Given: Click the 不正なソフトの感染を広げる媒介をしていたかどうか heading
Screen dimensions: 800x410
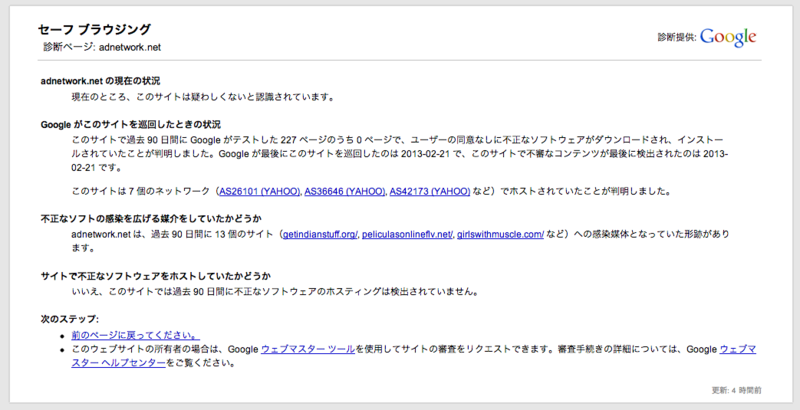Looking at the screenshot, I should pos(151,219).
